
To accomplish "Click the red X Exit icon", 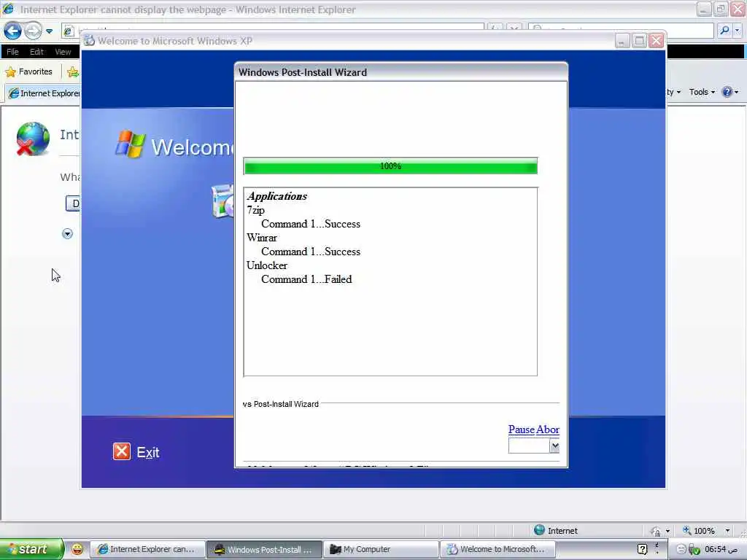I will 122,451.
